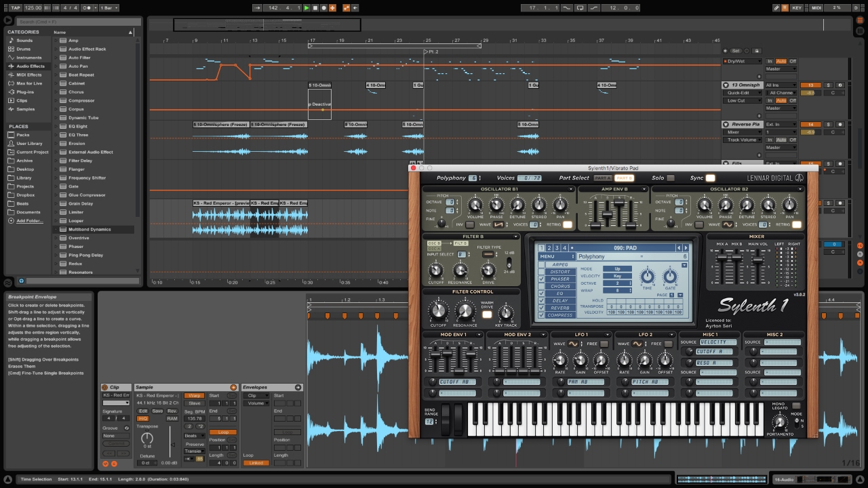
Task: Select PART A in Sylenth1
Action: 603,178
